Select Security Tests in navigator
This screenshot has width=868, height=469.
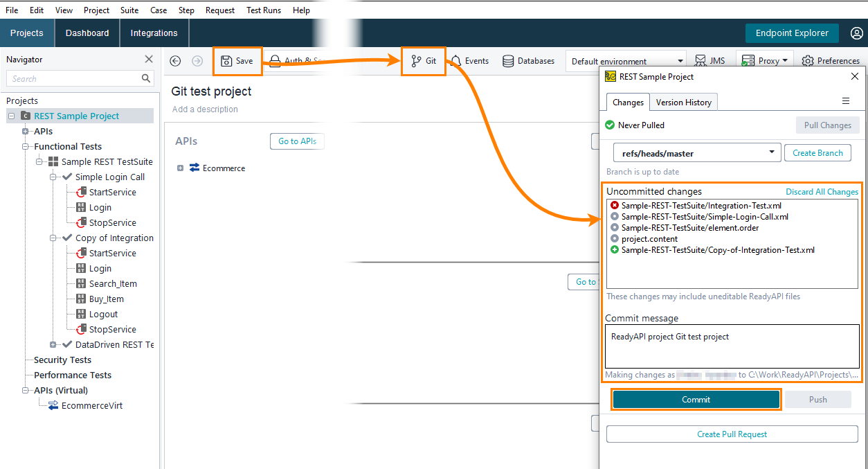click(x=62, y=360)
